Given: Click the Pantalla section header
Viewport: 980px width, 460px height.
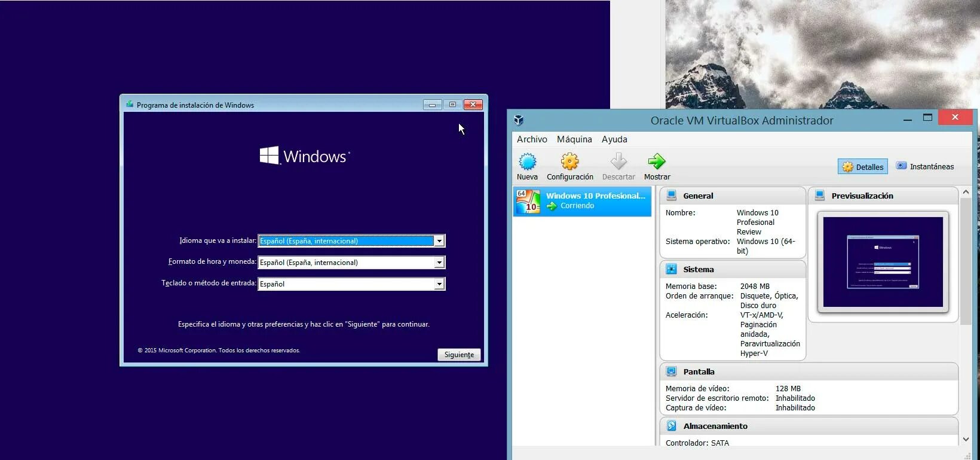Looking at the screenshot, I should coord(809,371).
